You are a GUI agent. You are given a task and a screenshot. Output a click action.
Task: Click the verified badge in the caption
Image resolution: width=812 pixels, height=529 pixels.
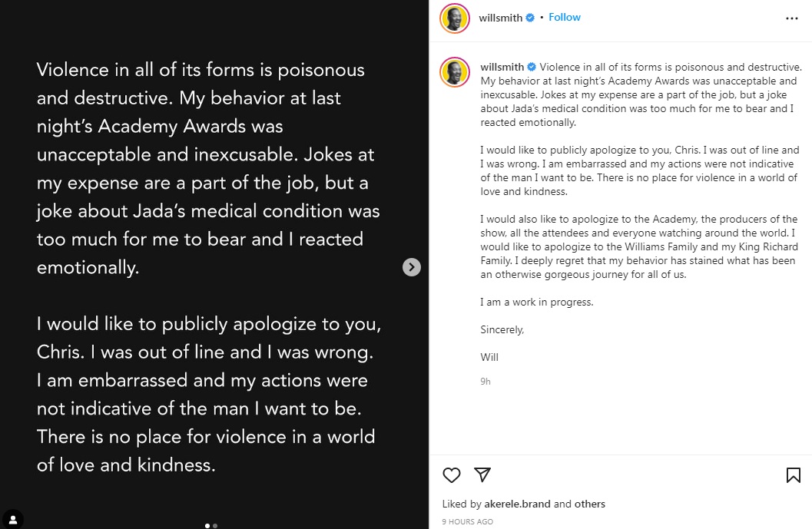[x=532, y=67]
